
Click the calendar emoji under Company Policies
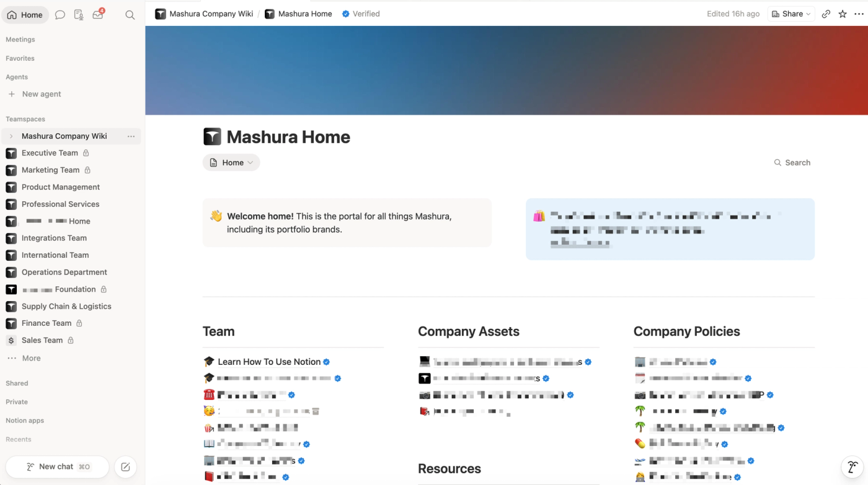point(640,378)
